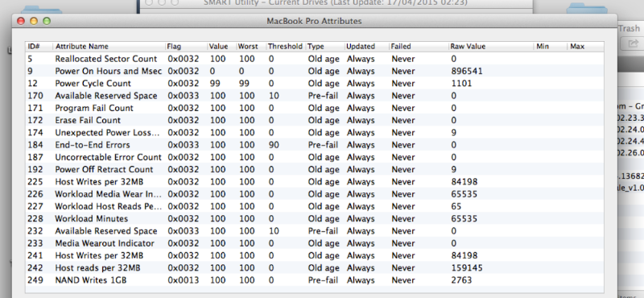This screenshot has height=298, width=644.
Task: Close the MacBook Pro Attributes window
Action: point(21,21)
